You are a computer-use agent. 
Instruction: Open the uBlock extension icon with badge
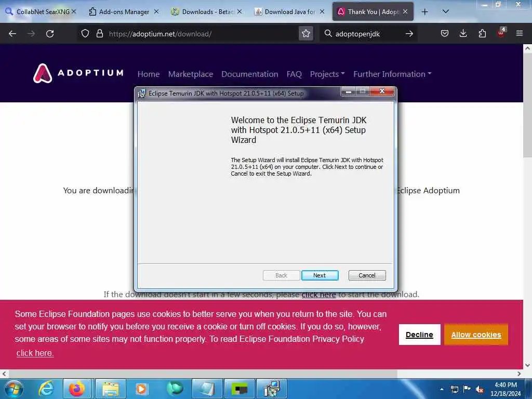click(501, 33)
